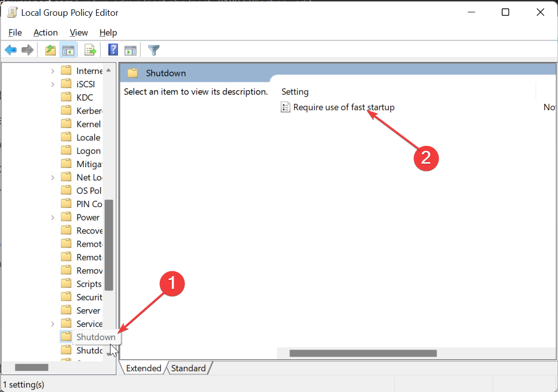The image size is (558, 392).
Task: Select the Mitiga folder in tree
Action: click(x=89, y=164)
